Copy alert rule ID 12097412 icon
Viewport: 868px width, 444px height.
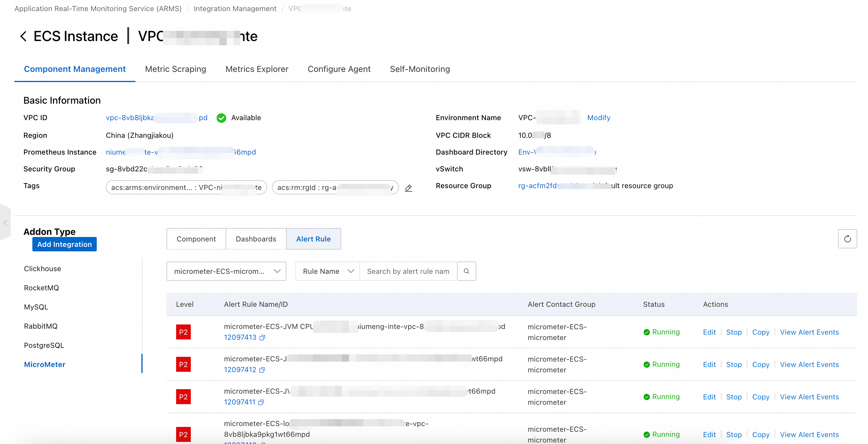(262, 370)
